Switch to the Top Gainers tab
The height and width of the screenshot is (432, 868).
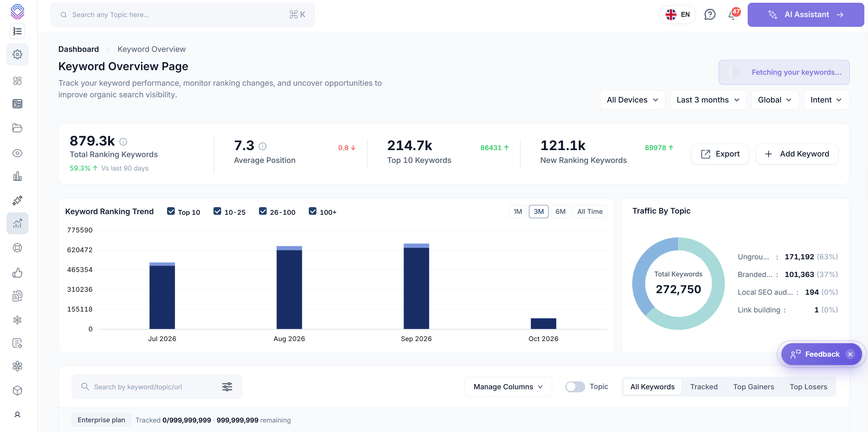753,387
